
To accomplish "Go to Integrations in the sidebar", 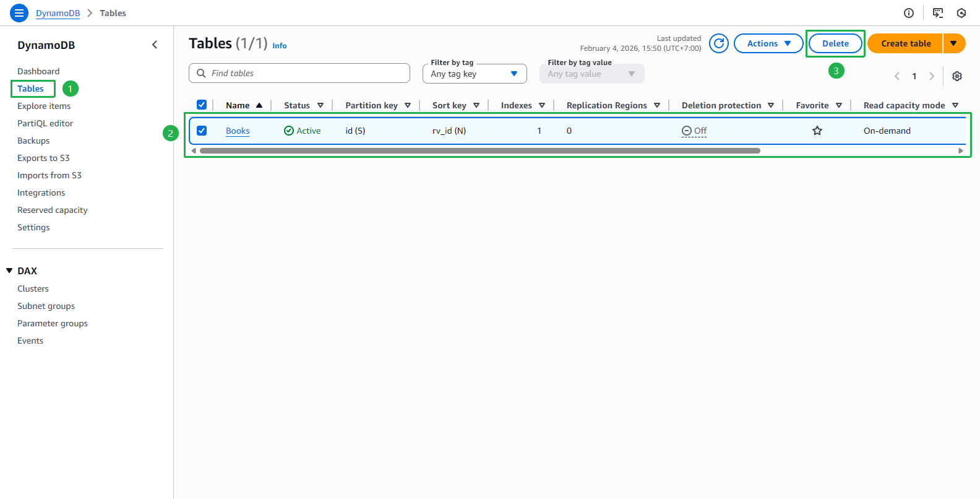I will [x=41, y=193].
